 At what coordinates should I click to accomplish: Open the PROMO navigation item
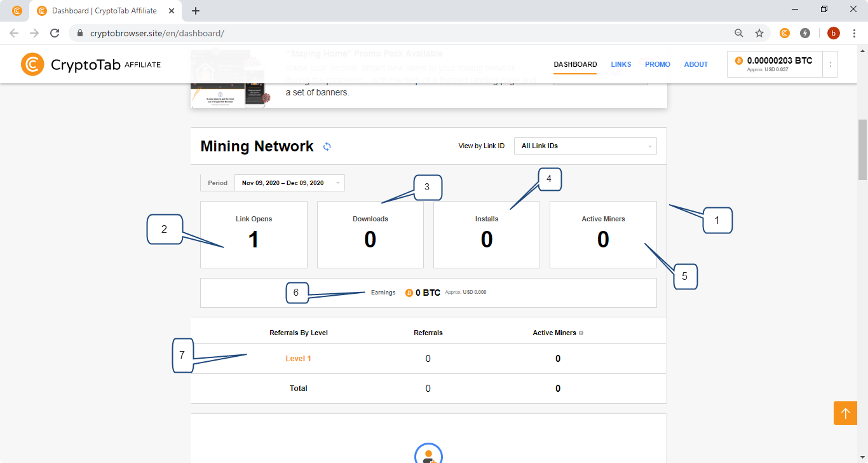(658, 64)
